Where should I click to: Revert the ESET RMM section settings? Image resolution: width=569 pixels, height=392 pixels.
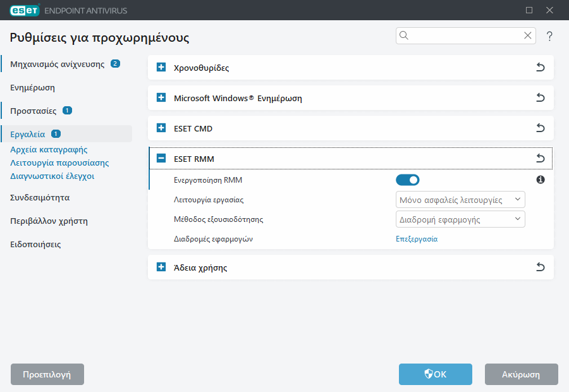pos(541,158)
